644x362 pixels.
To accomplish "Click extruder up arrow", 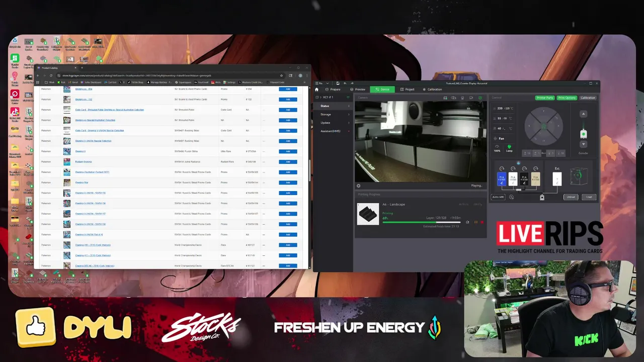I will click(584, 114).
